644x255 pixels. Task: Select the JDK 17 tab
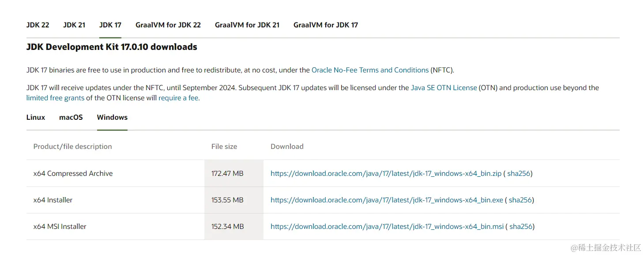pos(110,25)
